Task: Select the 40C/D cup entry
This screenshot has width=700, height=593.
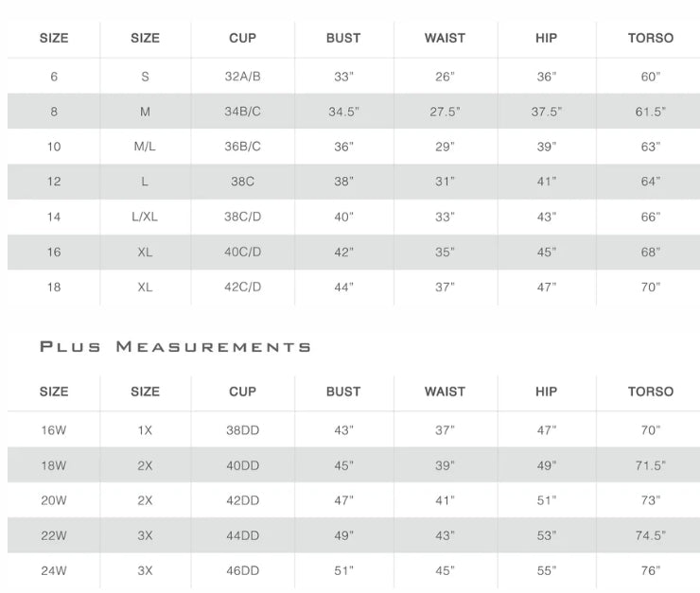Action: click(x=242, y=253)
